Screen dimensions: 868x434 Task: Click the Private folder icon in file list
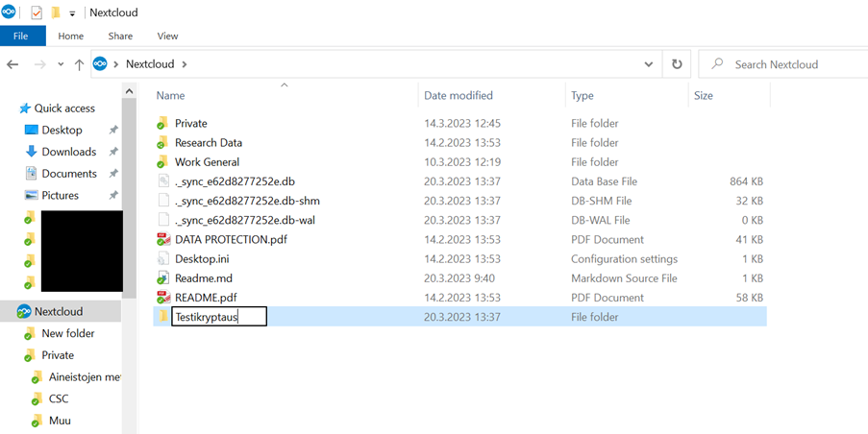(163, 124)
